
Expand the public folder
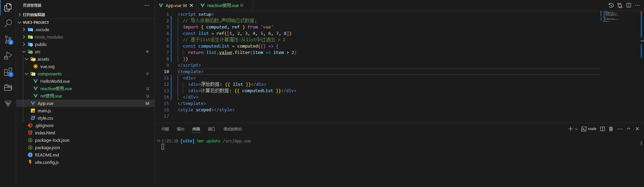(85, 45)
